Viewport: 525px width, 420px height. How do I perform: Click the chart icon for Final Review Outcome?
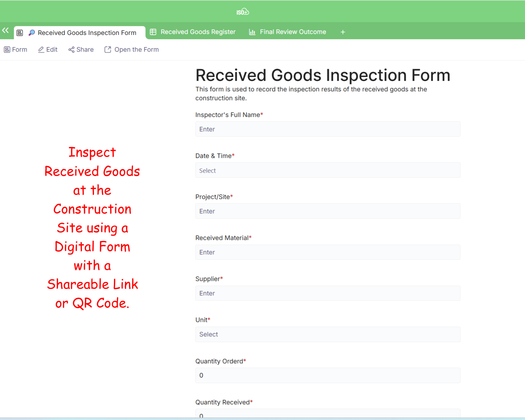click(x=252, y=32)
